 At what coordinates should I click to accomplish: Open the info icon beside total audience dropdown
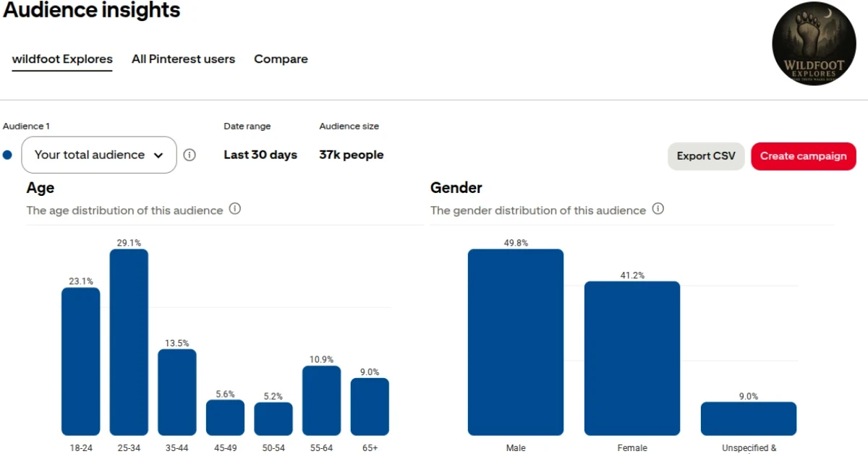190,155
